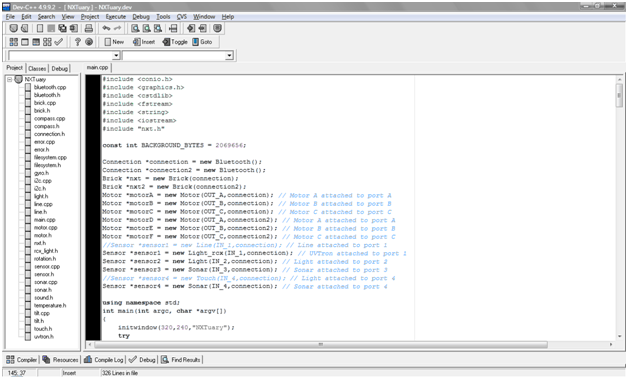Open the Window menu
628x379 pixels.
tap(204, 16)
